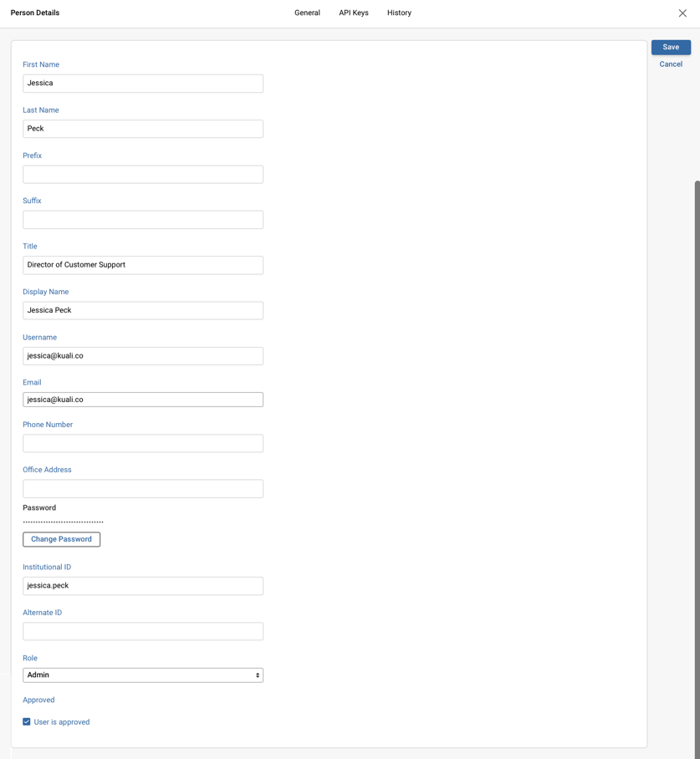Click the Phone Number input
This screenshot has width=700, height=759.
142,443
